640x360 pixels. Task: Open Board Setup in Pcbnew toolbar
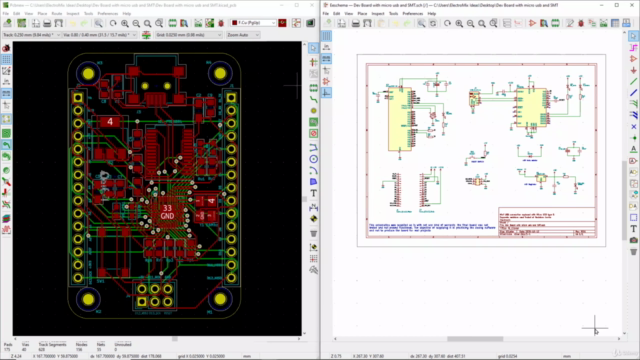(21, 23)
